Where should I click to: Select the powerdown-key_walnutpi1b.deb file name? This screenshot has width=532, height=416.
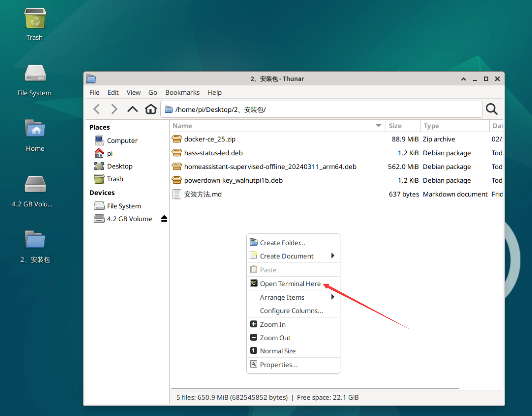click(234, 180)
